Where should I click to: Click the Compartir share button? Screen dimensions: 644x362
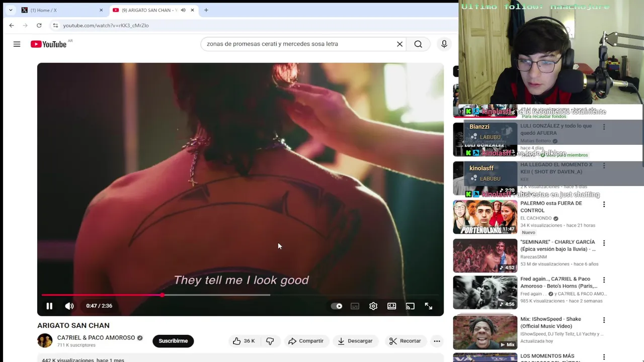click(306, 341)
